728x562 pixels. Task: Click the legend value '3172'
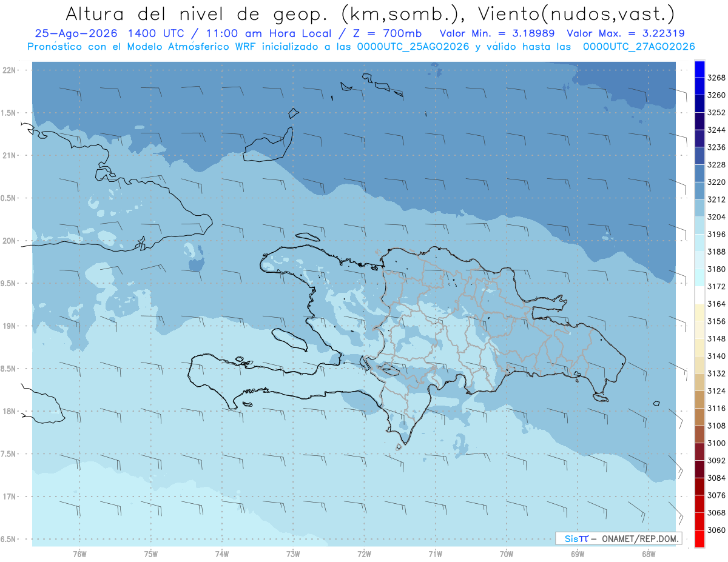pos(716,286)
